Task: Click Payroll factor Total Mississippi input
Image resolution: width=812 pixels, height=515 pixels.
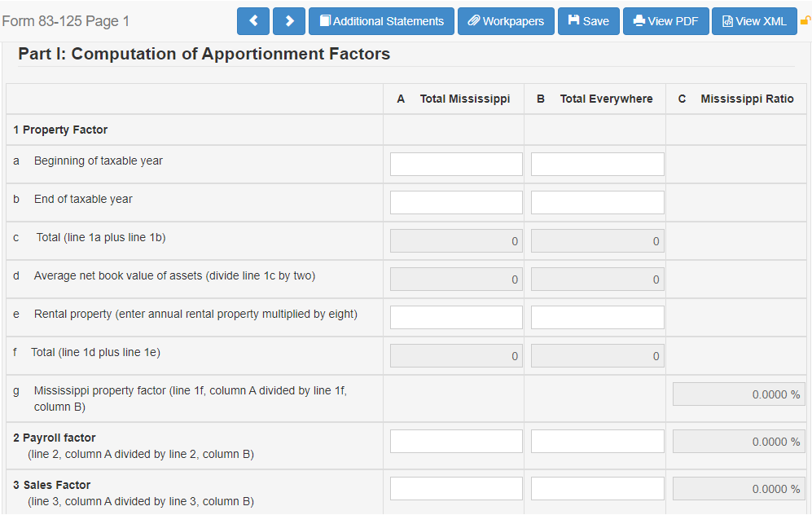Action: pyautogui.click(x=455, y=441)
